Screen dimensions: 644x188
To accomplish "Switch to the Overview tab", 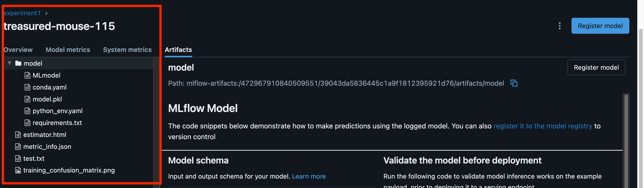I will (x=18, y=50).
